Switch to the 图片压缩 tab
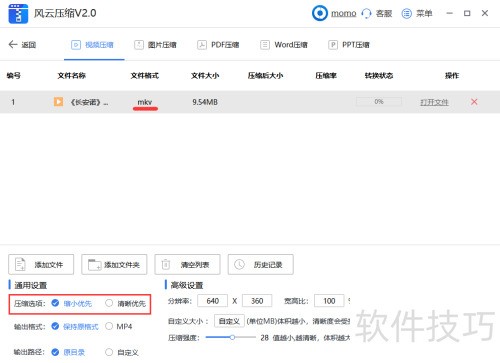 (x=155, y=45)
